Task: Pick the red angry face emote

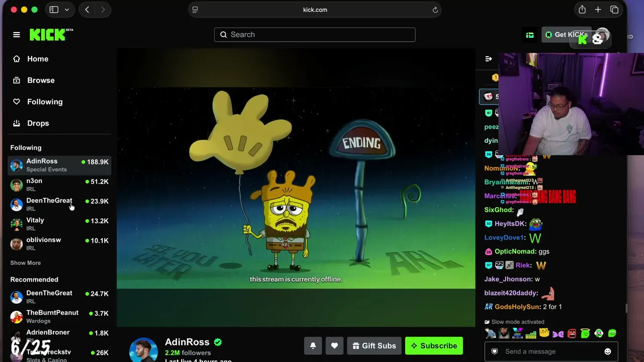Action: click(572, 333)
